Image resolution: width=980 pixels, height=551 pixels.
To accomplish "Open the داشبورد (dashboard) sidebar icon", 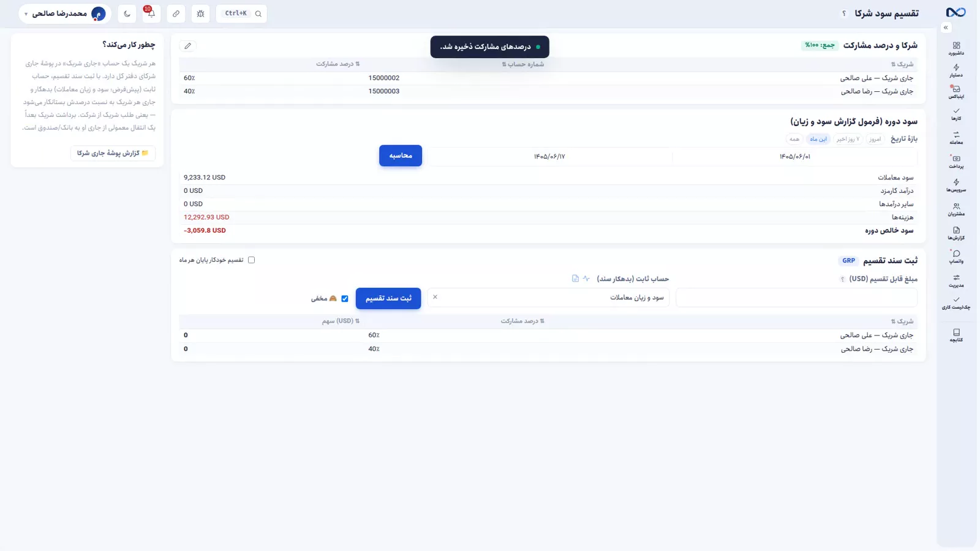I will tap(956, 48).
